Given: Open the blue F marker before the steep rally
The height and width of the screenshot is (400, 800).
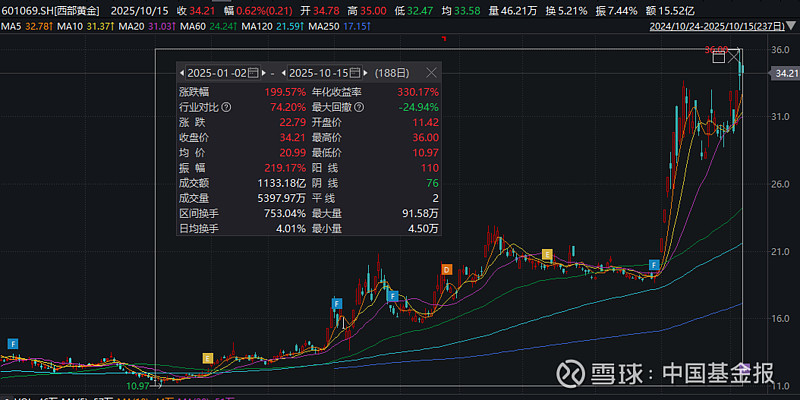Looking at the screenshot, I should coord(655,264).
